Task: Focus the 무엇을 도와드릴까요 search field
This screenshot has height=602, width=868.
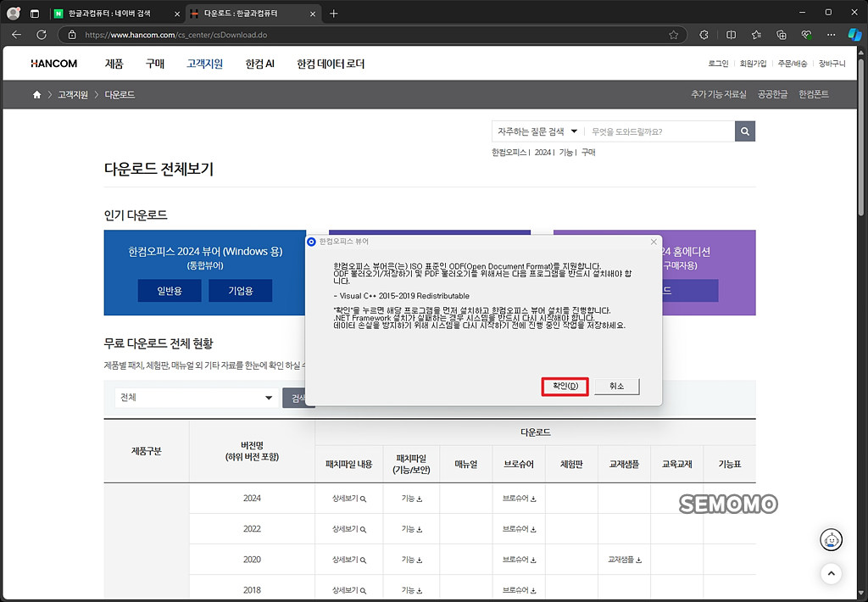Action: click(x=659, y=131)
